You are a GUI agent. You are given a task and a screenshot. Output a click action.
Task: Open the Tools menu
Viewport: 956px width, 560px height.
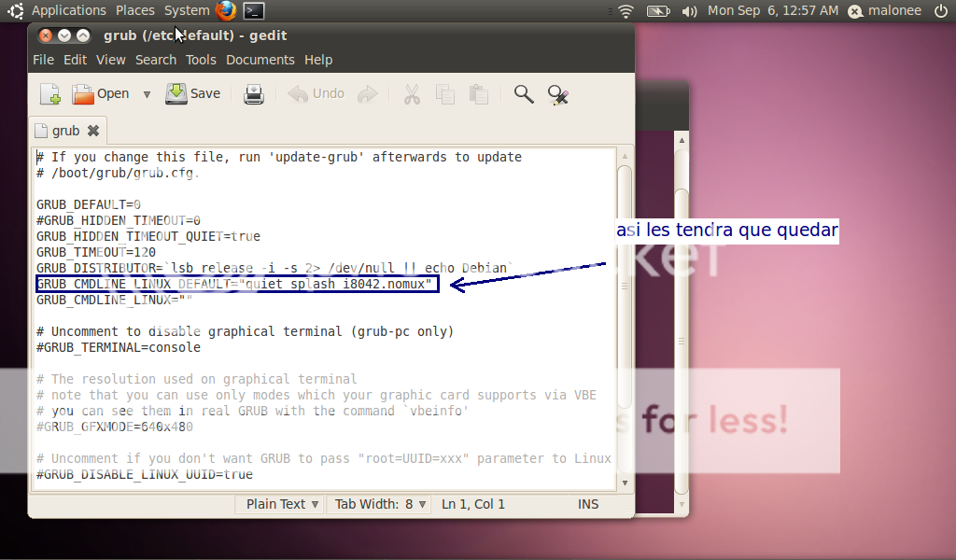[201, 60]
